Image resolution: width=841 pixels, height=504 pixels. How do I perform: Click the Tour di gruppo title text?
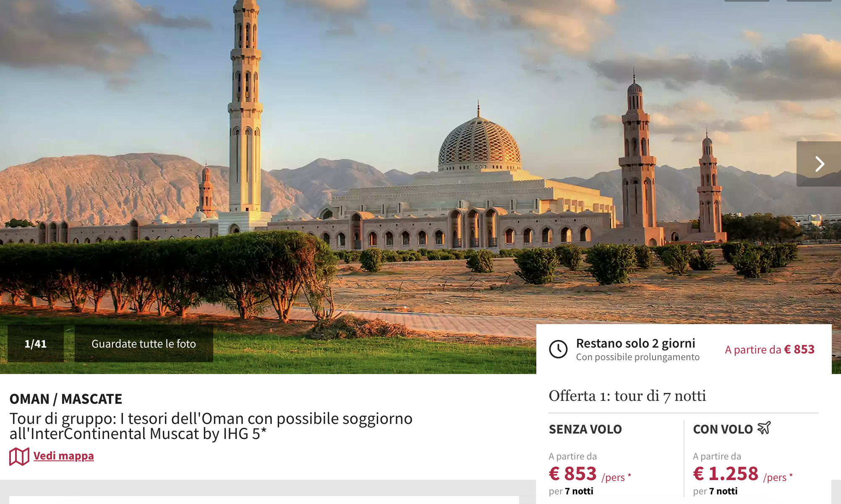(211, 426)
